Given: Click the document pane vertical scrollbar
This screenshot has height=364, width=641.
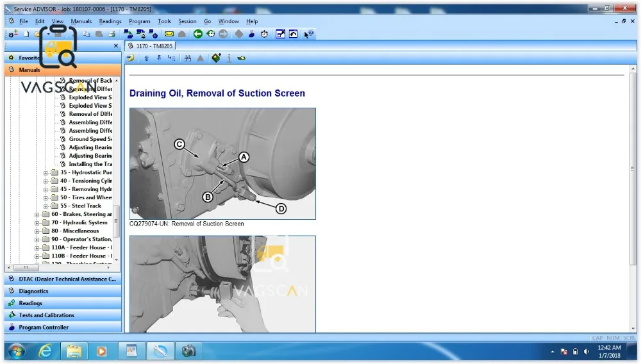Looking at the screenshot, I should click(633, 169).
